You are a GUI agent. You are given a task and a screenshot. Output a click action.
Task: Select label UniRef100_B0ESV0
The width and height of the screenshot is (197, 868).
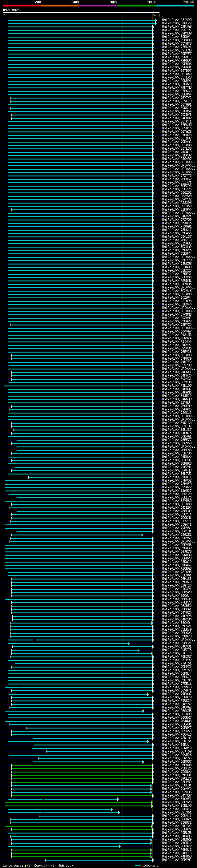(x=177, y=802)
